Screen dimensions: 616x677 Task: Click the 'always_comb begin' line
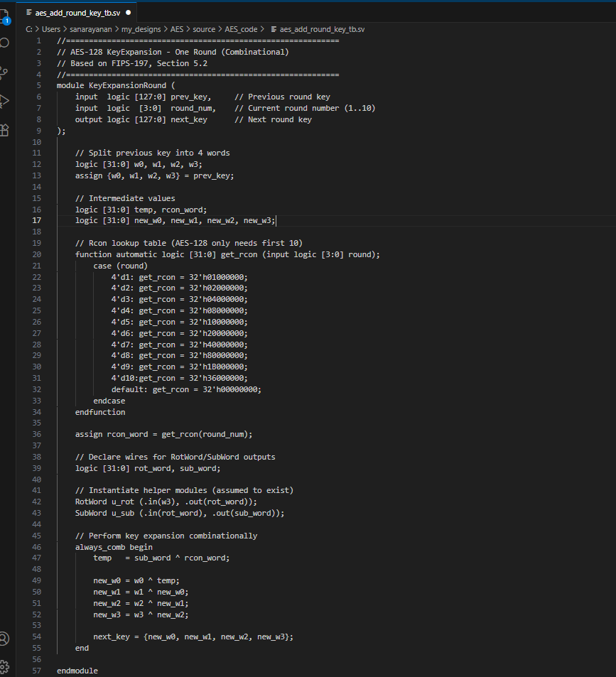click(x=114, y=547)
